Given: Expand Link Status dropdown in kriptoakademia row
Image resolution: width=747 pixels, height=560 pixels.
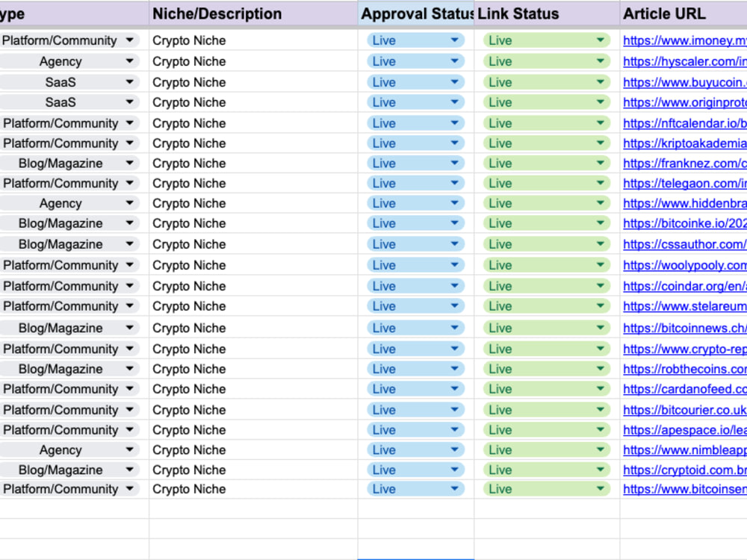Looking at the screenshot, I should pos(601,143).
